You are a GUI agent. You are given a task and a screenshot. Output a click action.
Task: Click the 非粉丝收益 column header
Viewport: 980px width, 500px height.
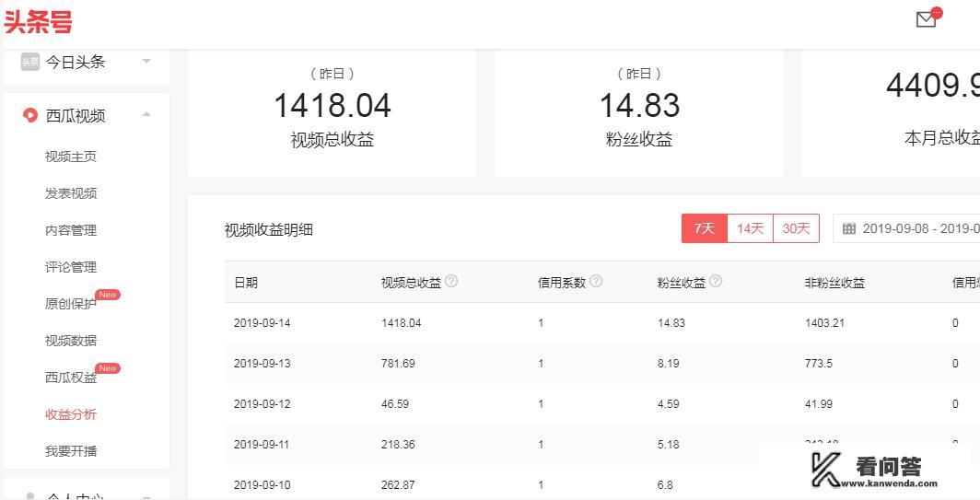[x=834, y=283]
